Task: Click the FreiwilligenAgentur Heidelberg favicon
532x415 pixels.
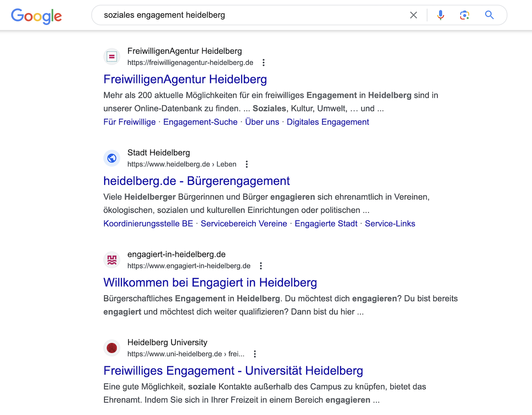Action: [x=112, y=57]
